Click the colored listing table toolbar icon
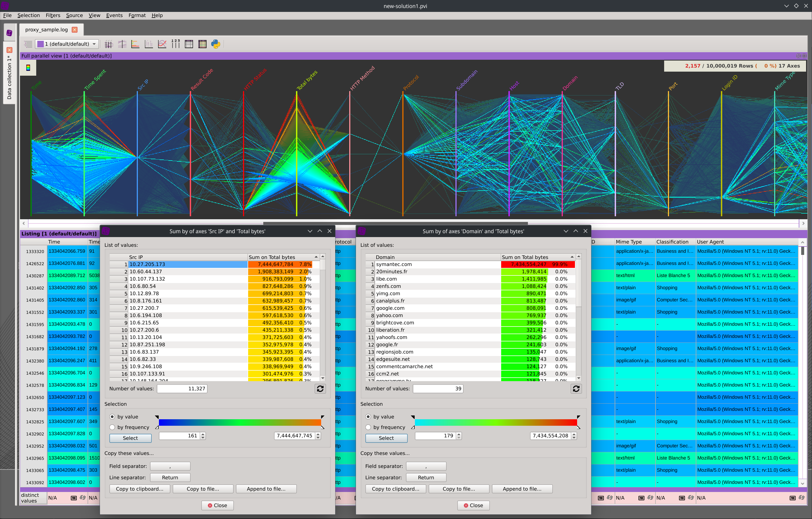 [202, 44]
